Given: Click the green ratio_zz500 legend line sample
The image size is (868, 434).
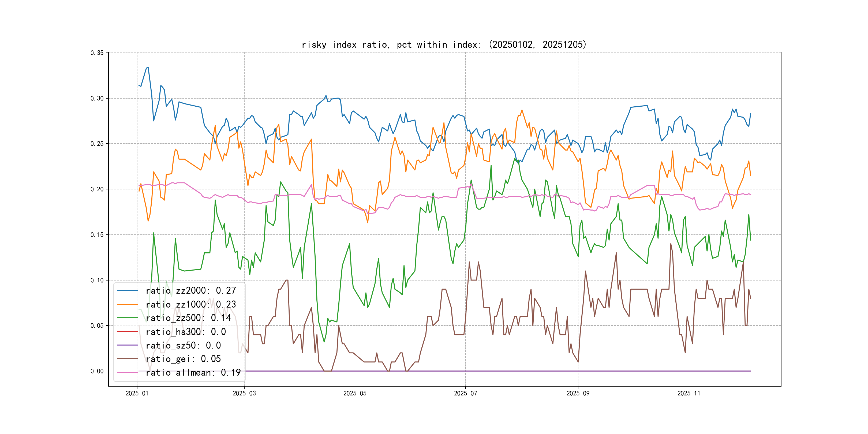Looking at the screenshot, I should pyautogui.click(x=127, y=318).
